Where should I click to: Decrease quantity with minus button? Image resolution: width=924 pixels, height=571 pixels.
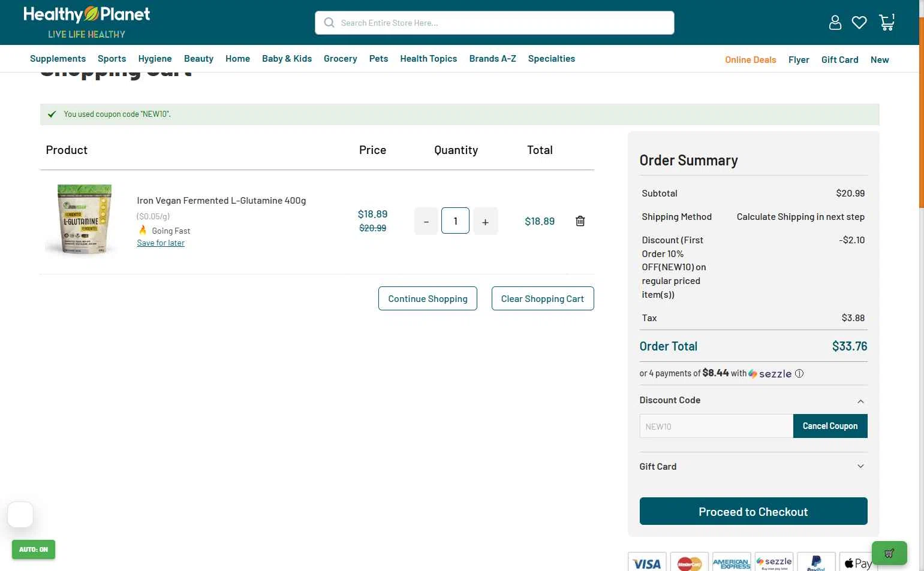[426, 221]
